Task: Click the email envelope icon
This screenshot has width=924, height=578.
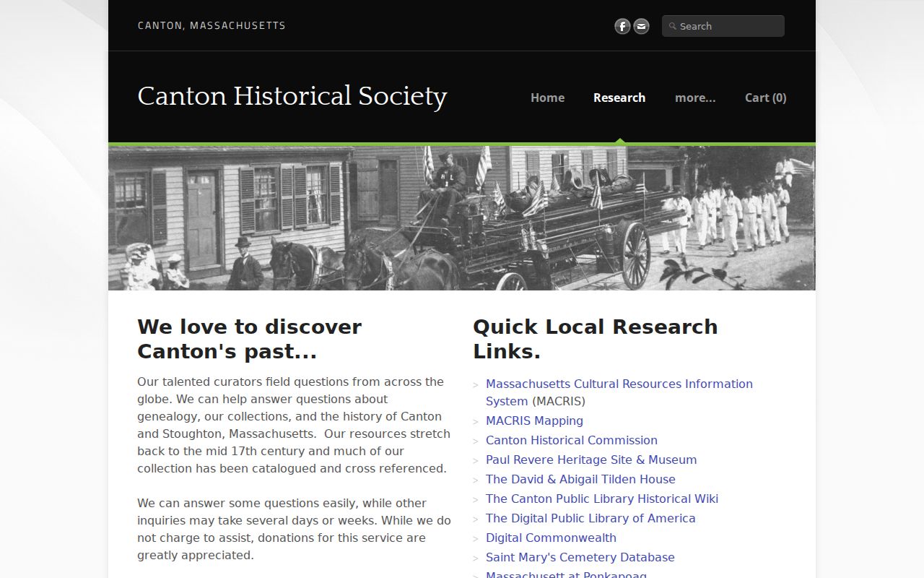Action: pos(641,26)
